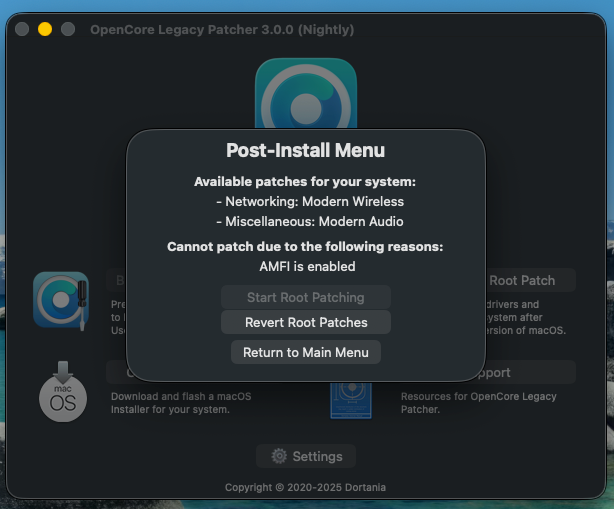
Task: Click the Copyright 2020-2025 Dortania text
Action: point(305,487)
